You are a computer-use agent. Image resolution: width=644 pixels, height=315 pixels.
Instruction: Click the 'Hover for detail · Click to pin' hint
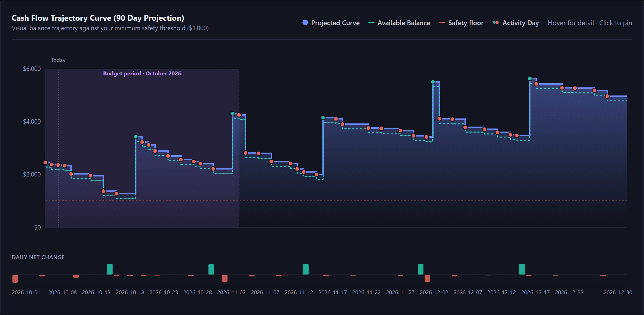590,23
